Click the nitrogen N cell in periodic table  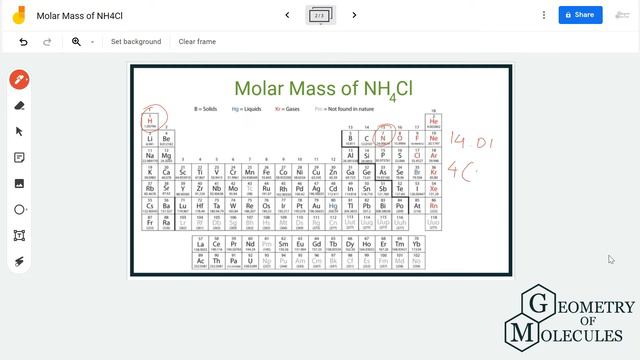coord(383,138)
